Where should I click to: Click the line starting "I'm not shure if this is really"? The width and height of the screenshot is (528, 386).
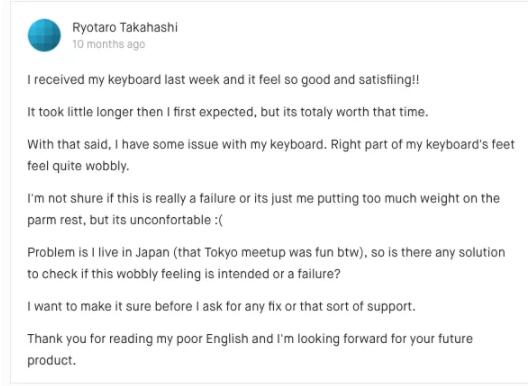point(263,198)
